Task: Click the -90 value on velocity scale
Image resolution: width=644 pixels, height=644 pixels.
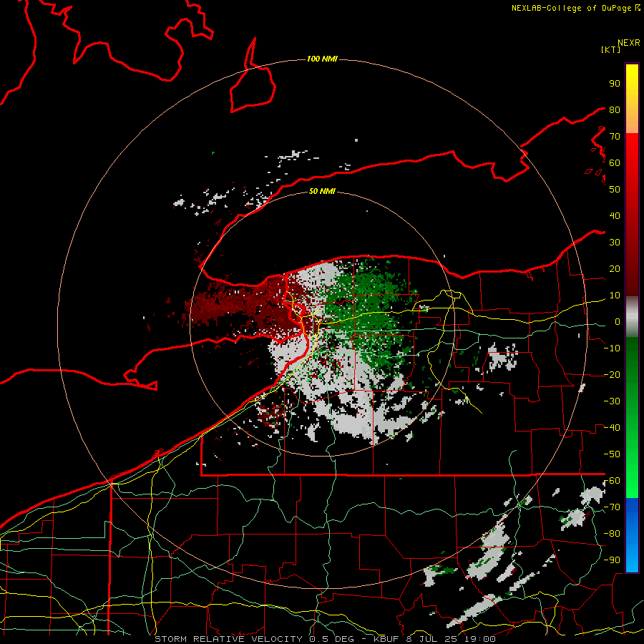Action: (612, 560)
